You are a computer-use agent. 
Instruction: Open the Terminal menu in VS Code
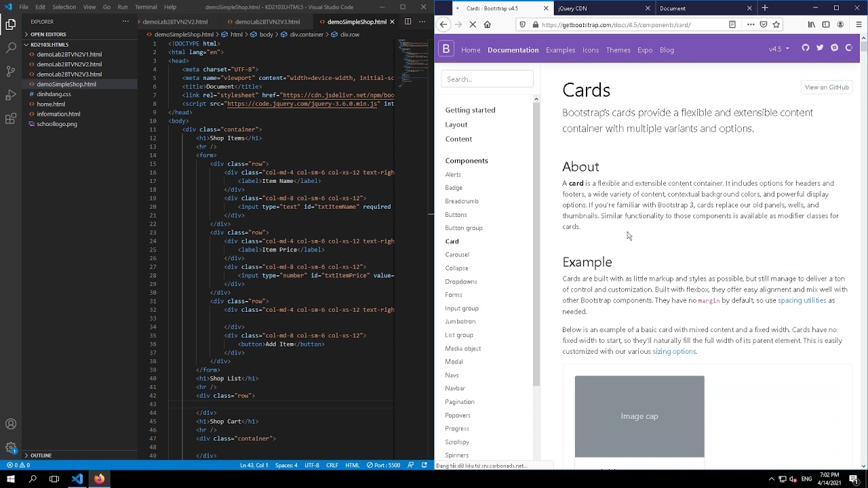pos(146,7)
